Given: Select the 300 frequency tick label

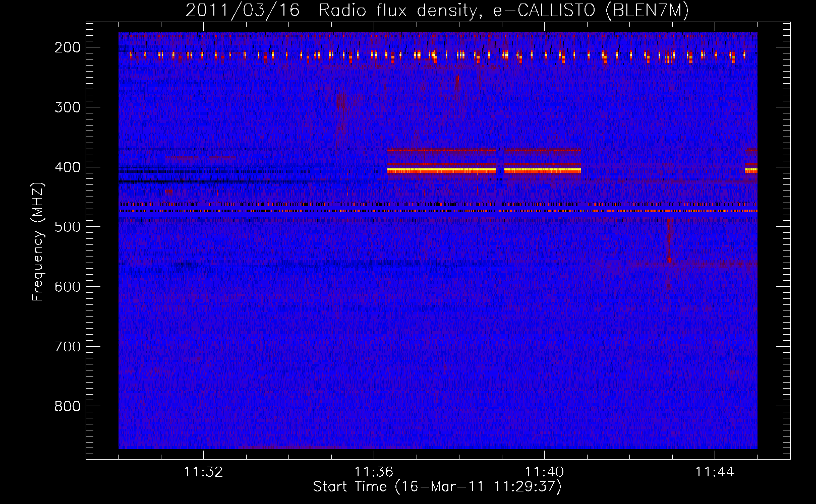Looking at the screenshot, I should (x=68, y=107).
